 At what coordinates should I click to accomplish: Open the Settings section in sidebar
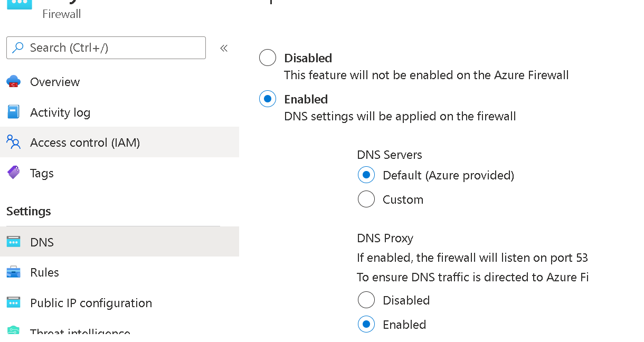click(29, 211)
